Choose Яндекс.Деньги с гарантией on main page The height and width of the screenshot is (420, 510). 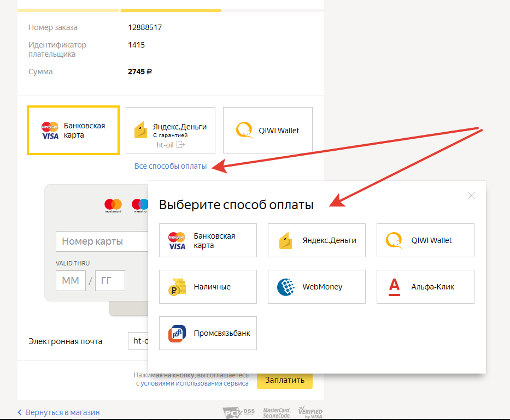[x=171, y=131]
